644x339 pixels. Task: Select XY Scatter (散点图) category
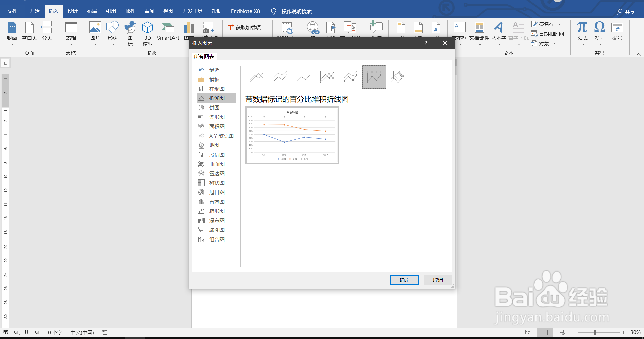point(216,136)
